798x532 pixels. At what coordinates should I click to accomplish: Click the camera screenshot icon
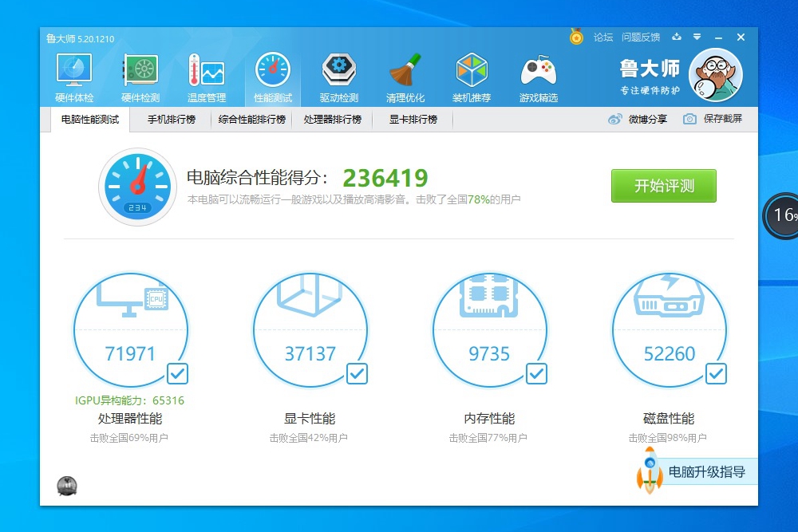pyautogui.click(x=689, y=119)
